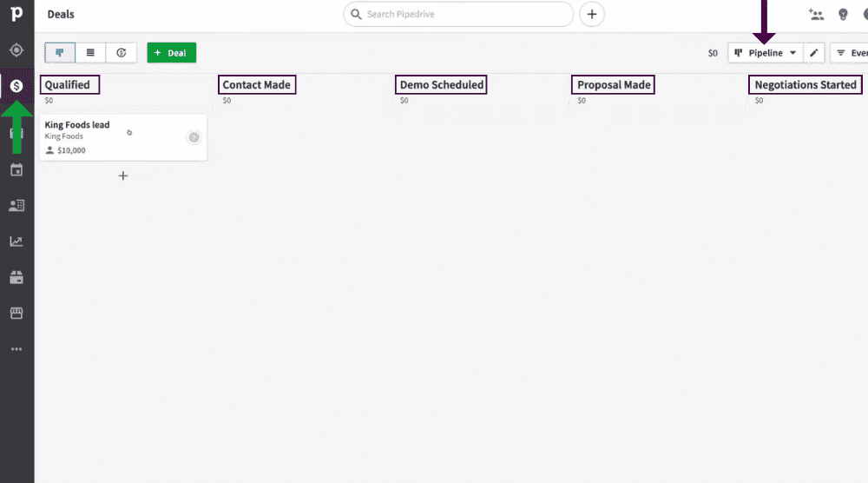The height and width of the screenshot is (483, 868).
Task: Click the Proposal Made stage header
Action: (x=614, y=85)
